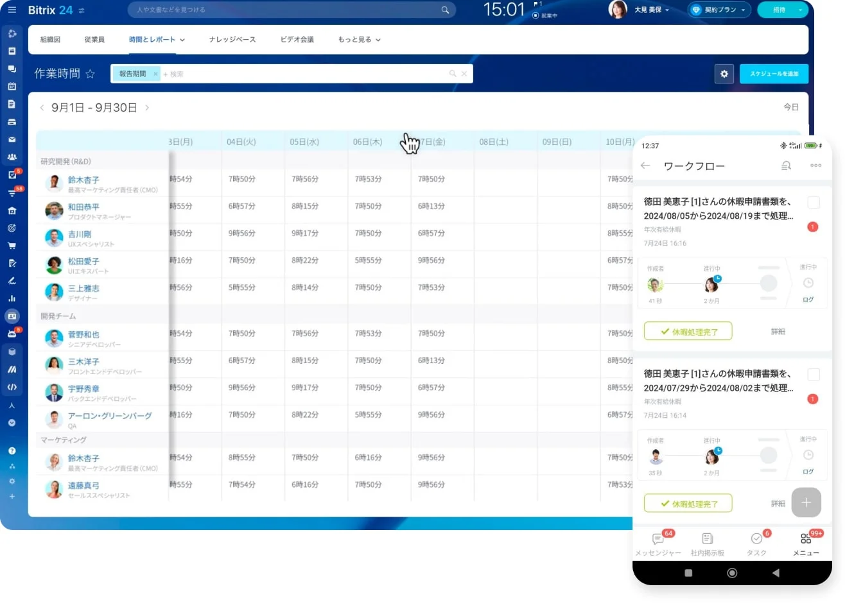863x616 pixels.
Task: Click the gear settings icon near スケジュールを追加
Action: [x=724, y=74]
